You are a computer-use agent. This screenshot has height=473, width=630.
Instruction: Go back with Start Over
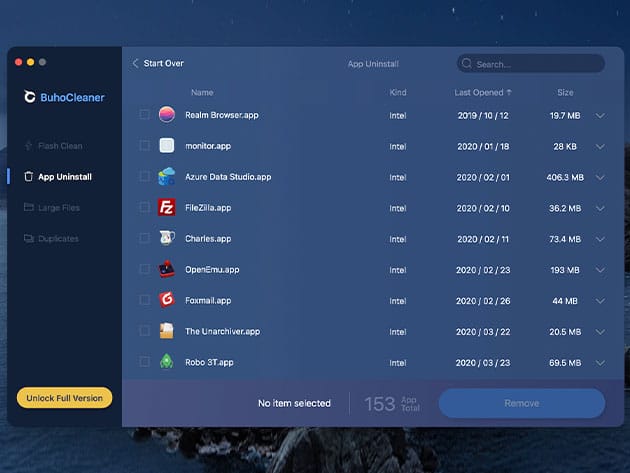click(x=158, y=64)
